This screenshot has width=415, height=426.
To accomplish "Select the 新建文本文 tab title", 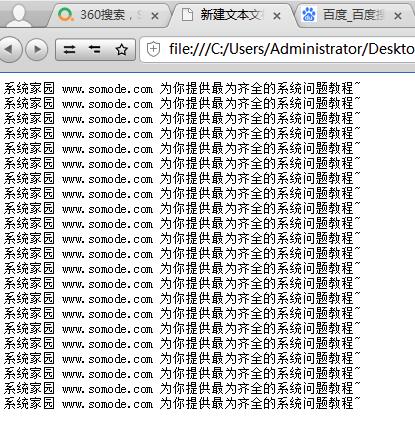I will pos(232,15).
